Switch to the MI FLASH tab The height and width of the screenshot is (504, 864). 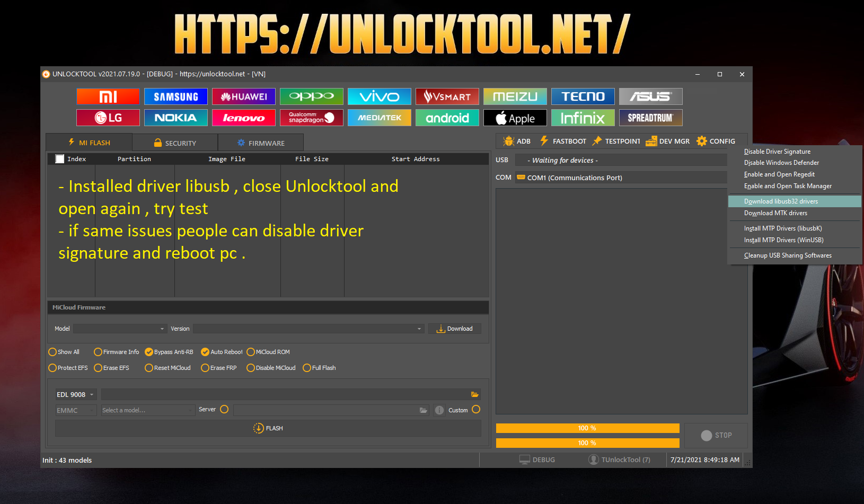[x=89, y=143]
